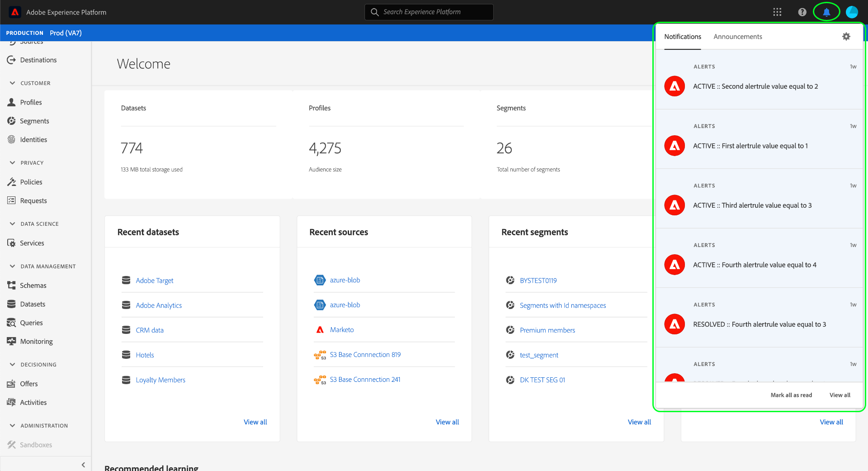Viewport: 868px width, 471px height.
Task: Collapse the CUSTOMER section
Action: [x=12, y=83]
